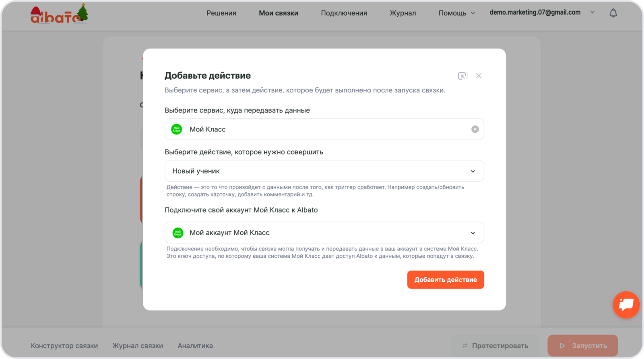Open the support chat bubble
This screenshot has height=359, width=644.
pyautogui.click(x=626, y=305)
